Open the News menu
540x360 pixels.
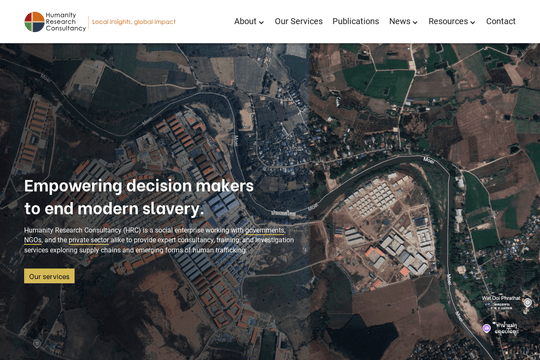[x=399, y=21]
